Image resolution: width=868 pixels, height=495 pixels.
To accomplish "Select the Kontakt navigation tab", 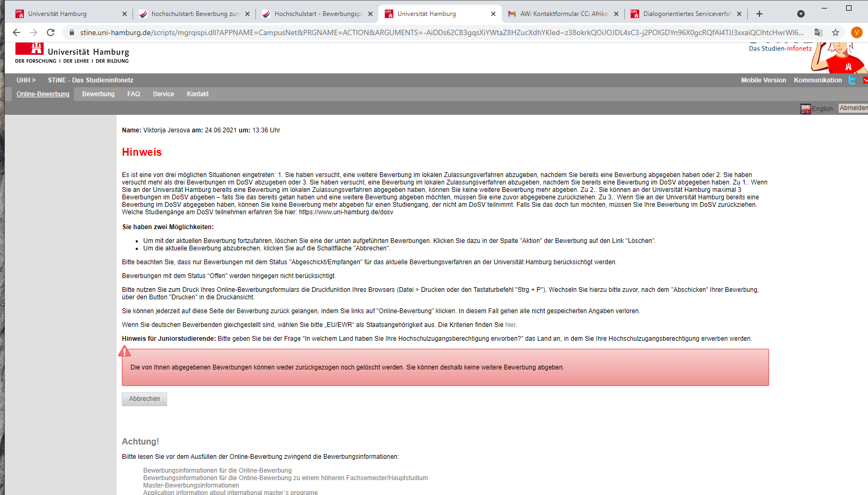I will [x=197, y=94].
